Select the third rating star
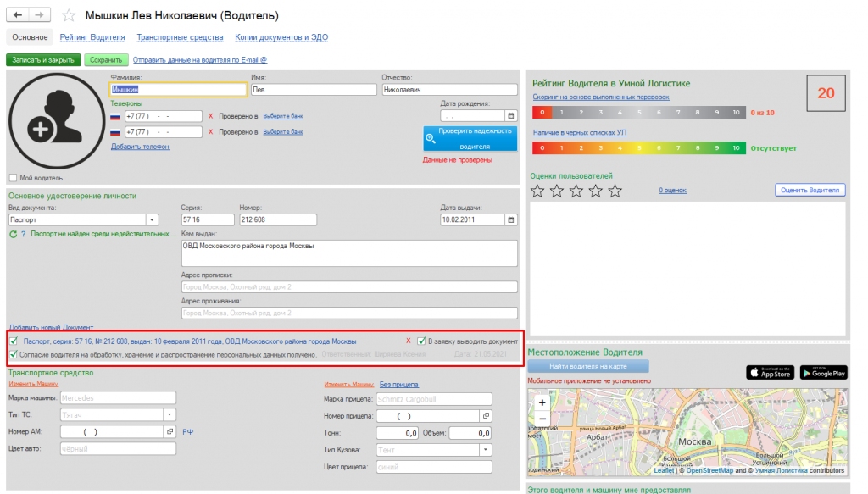The image size is (868, 494). point(576,191)
